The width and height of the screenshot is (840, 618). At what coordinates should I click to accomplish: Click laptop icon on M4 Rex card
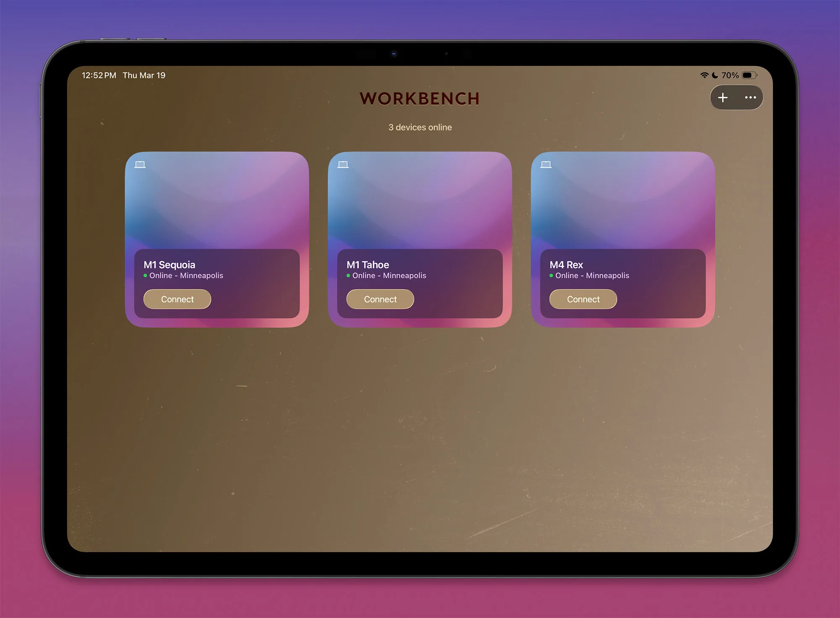546,165
